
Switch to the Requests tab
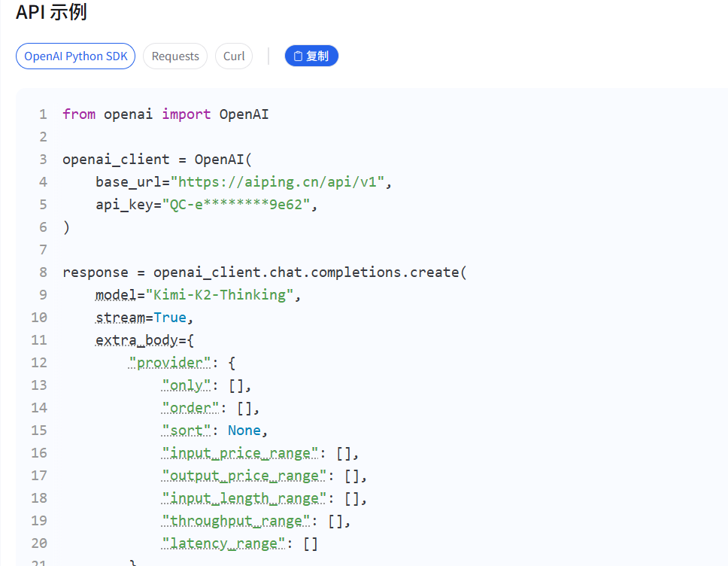pyautogui.click(x=175, y=56)
